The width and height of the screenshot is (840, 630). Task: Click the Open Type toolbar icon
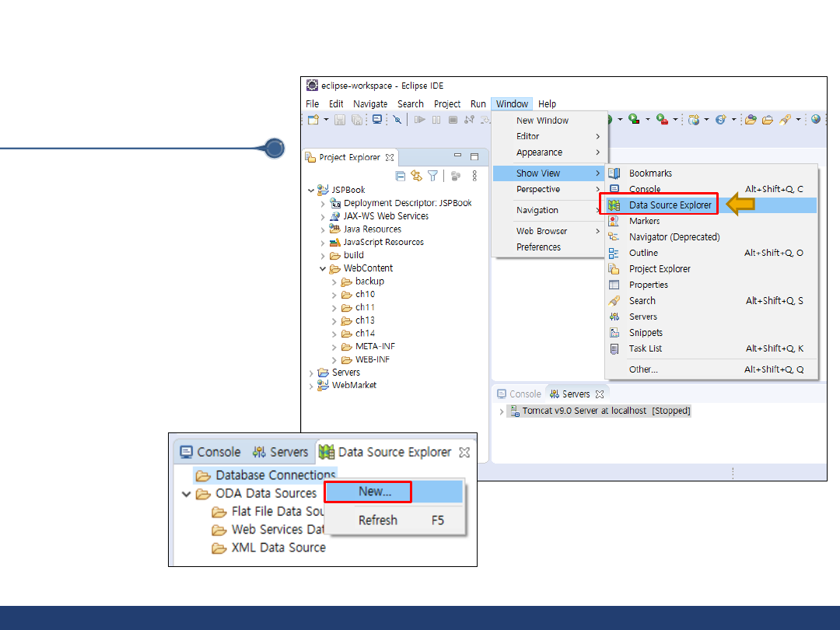[750, 120]
